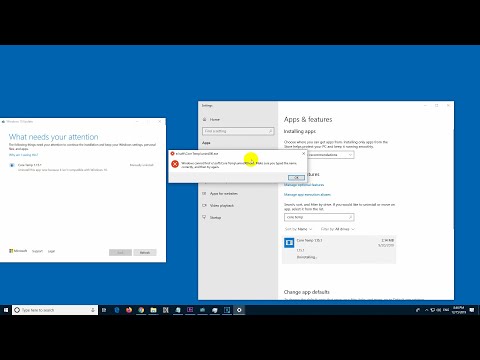Click Microsoft logo in update window
This screenshot has width=480, height=360.
point(18,251)
